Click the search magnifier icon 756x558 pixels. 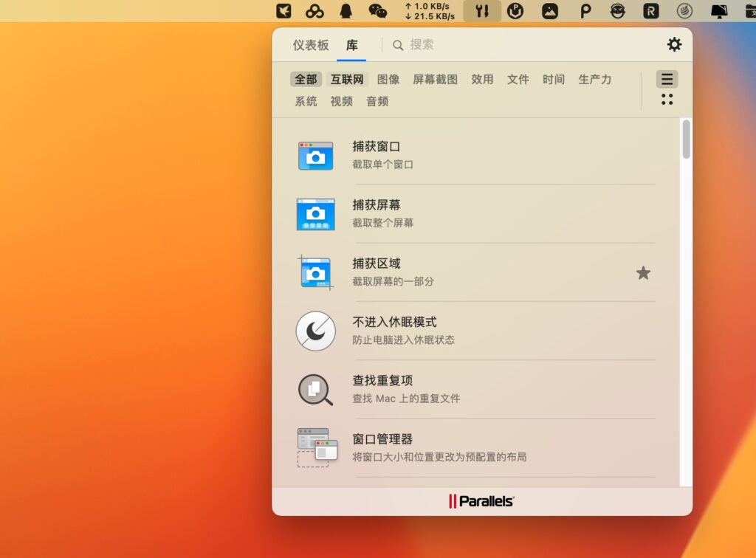click(398, 45)
